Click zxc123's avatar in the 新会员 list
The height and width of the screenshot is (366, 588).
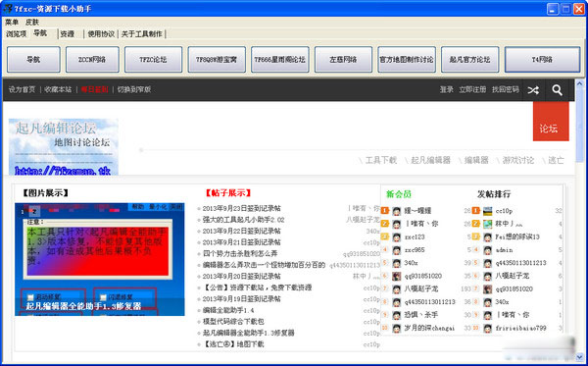click(x=397, y=237)
